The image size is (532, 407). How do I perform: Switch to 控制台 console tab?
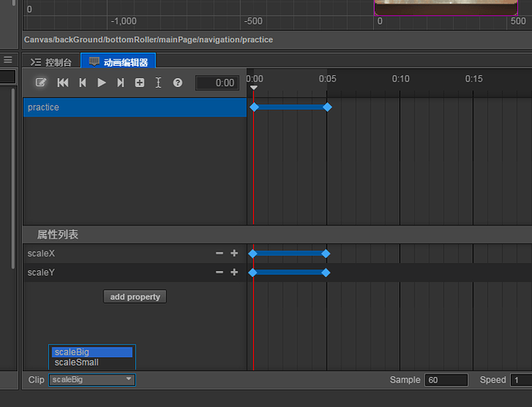(x=51, y=63)
